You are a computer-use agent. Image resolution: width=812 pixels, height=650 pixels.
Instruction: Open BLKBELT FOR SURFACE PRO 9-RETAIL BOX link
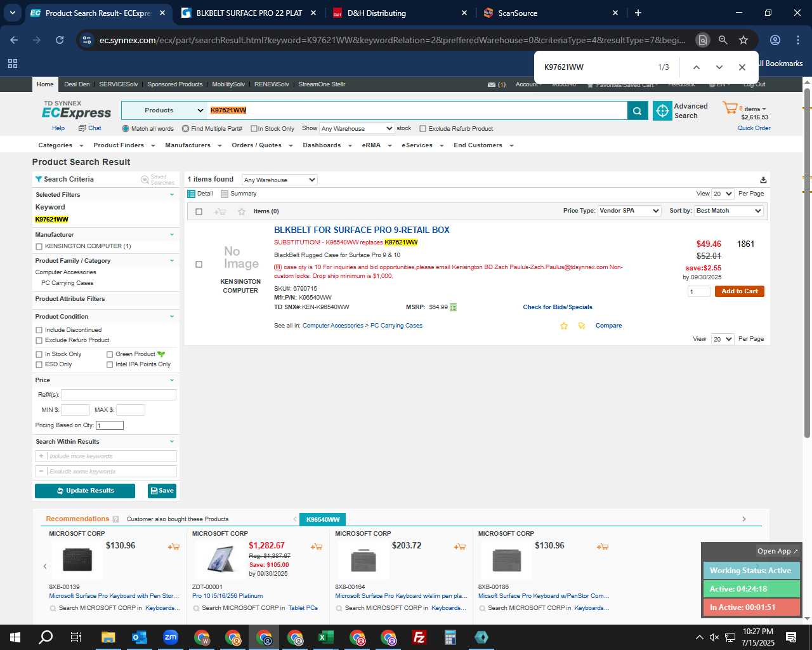362,230
